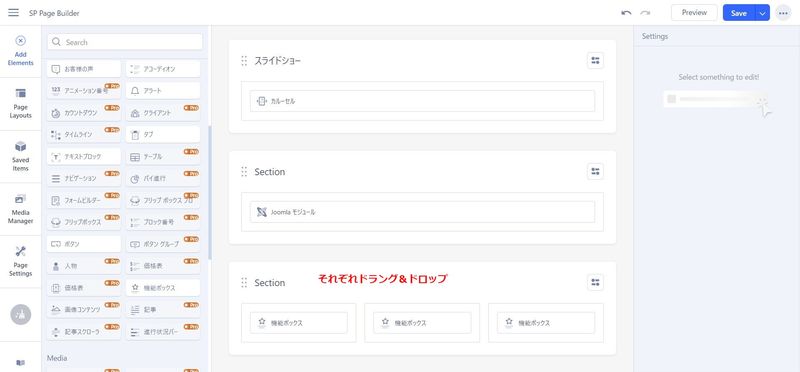Open the Media Manager tab
Screen dimensions: 800x372
[x=20, y=209]
